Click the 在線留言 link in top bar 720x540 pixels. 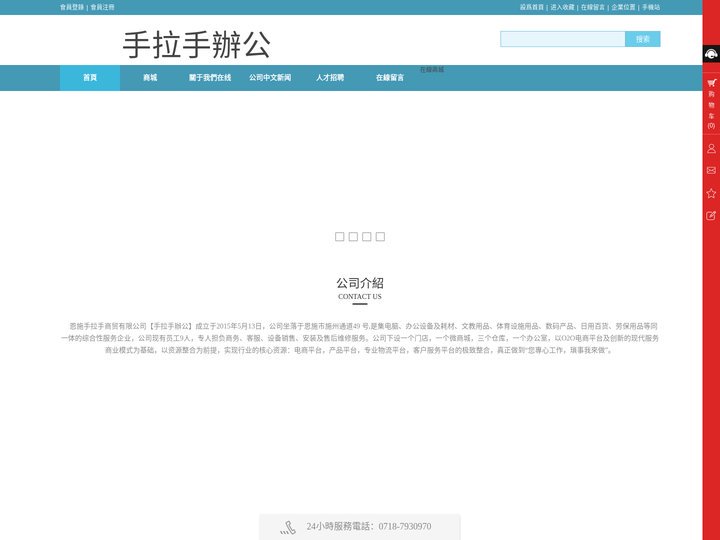pos(593,7)
